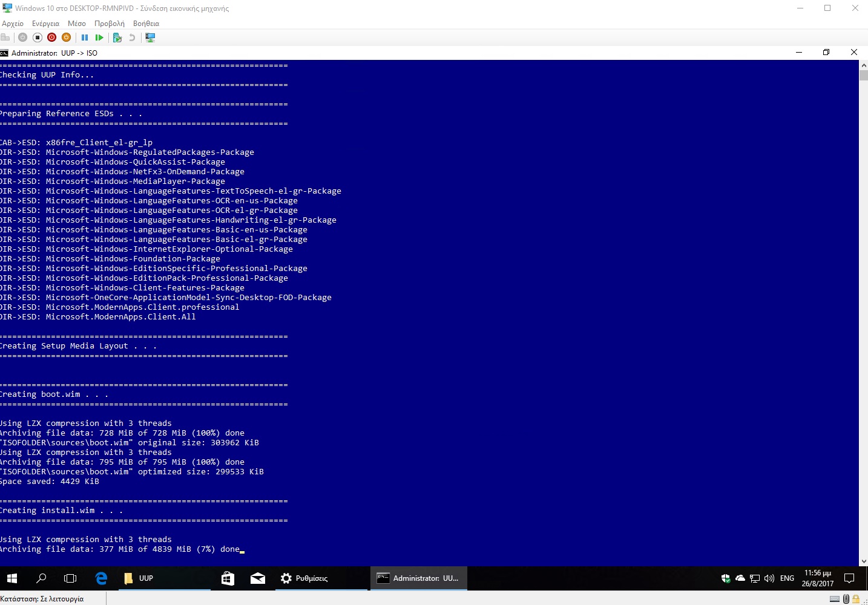The width and height of the screenshot is (868, 605).
Task: Create a checkpoint with the toolbar icon
Action: coord(117,38)
